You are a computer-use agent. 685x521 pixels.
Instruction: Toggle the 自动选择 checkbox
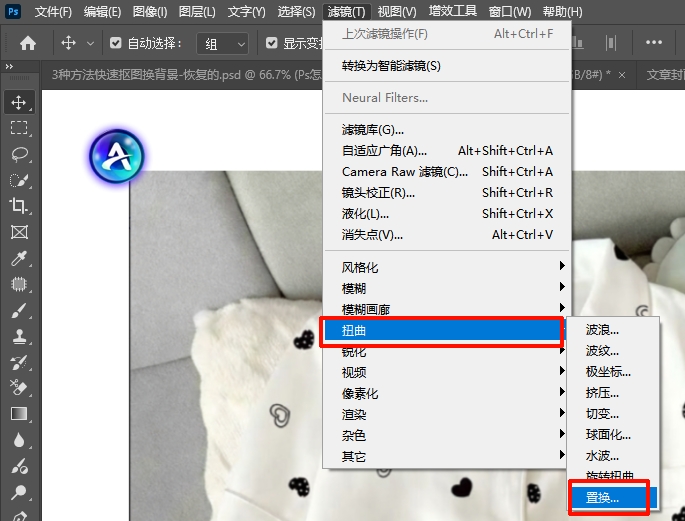coord(116,44)
